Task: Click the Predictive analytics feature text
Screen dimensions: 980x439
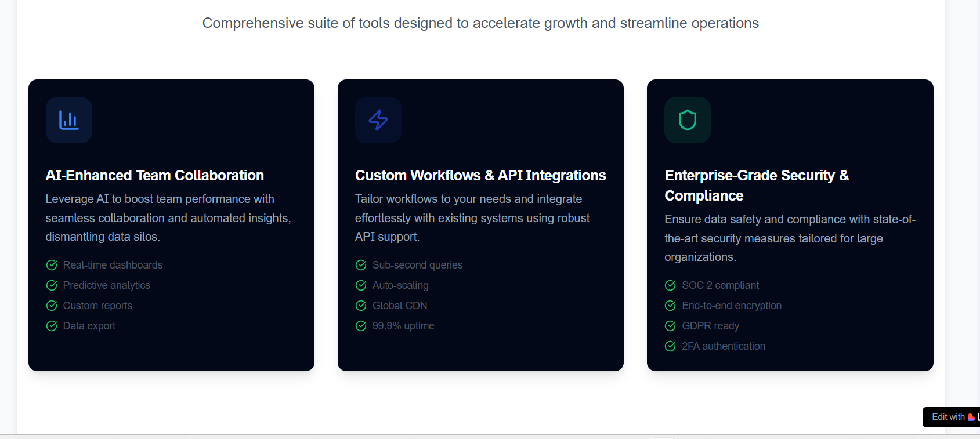Action: [x=106, y=285]
